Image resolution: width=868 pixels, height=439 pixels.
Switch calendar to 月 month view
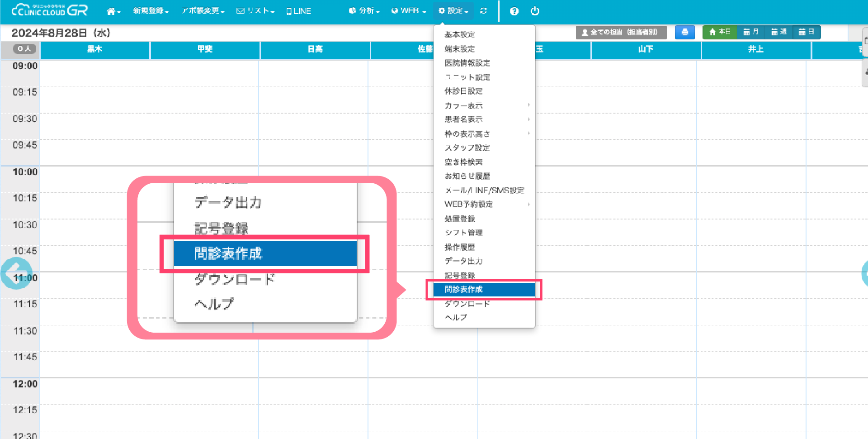tap(751, 32)
